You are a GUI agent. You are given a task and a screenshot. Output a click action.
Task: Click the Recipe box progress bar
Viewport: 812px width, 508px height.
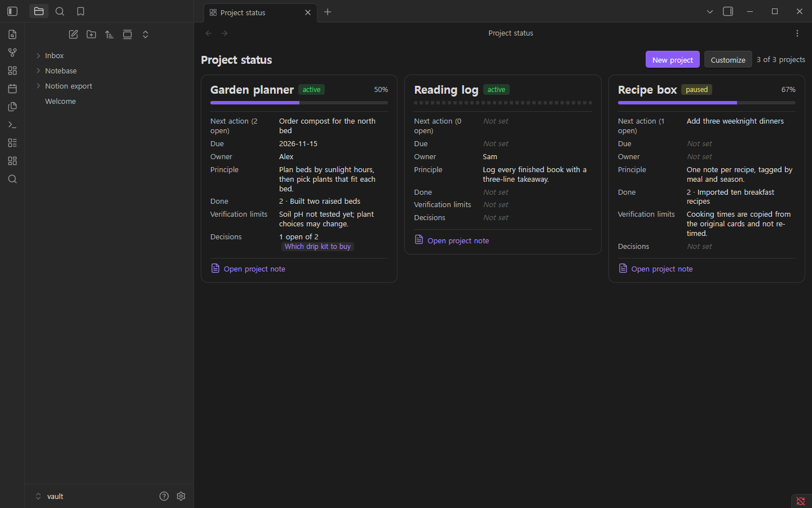(707, 103)
